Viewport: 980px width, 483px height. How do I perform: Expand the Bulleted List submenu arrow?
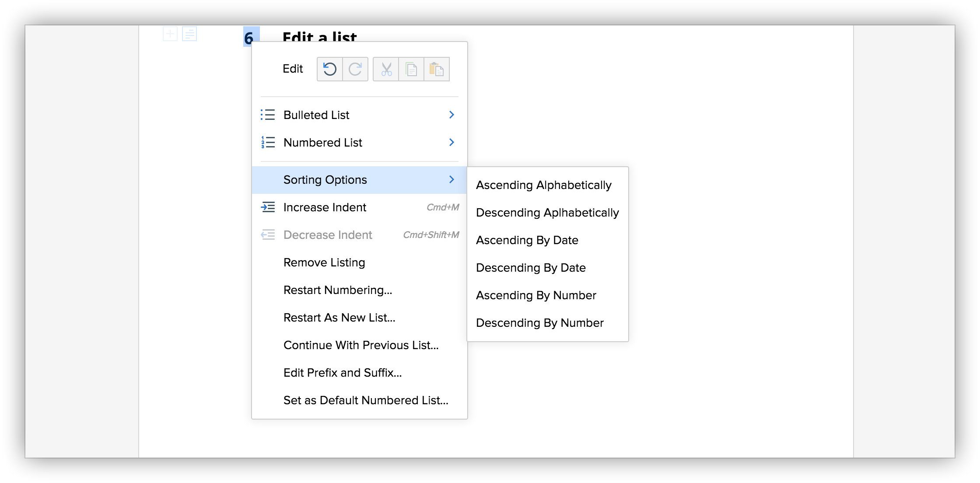click(x=451, y=115)
